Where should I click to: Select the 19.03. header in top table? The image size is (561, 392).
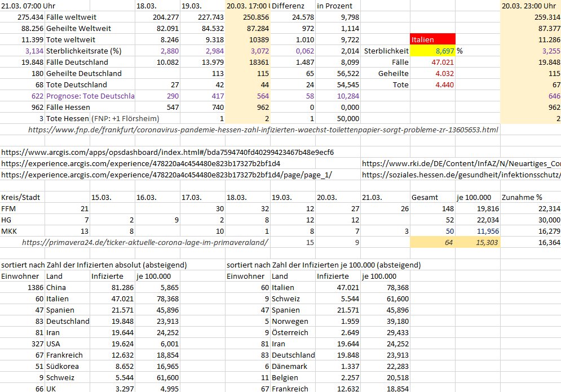click(x=202, y=6)
